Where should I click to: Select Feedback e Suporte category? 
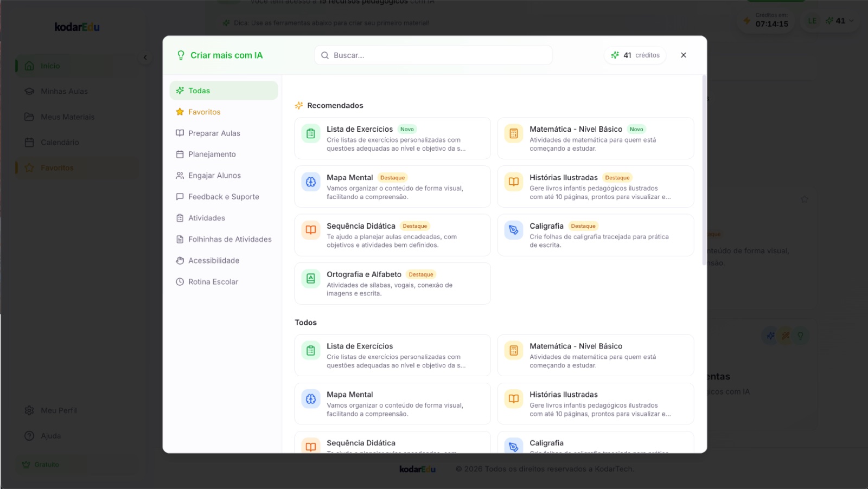(x=224, y=196)
